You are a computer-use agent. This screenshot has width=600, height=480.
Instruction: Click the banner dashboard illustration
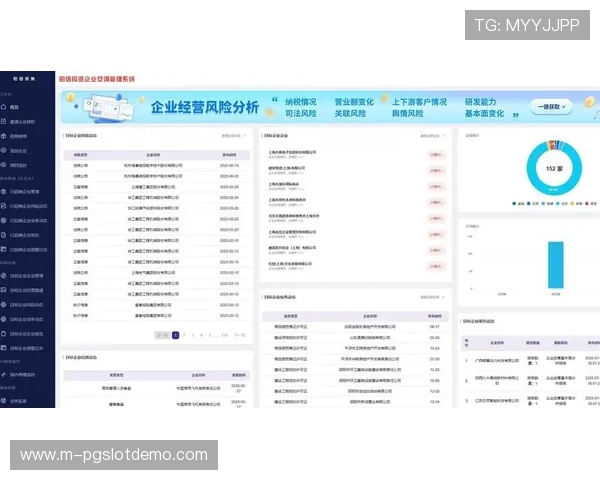click(109, 107)
